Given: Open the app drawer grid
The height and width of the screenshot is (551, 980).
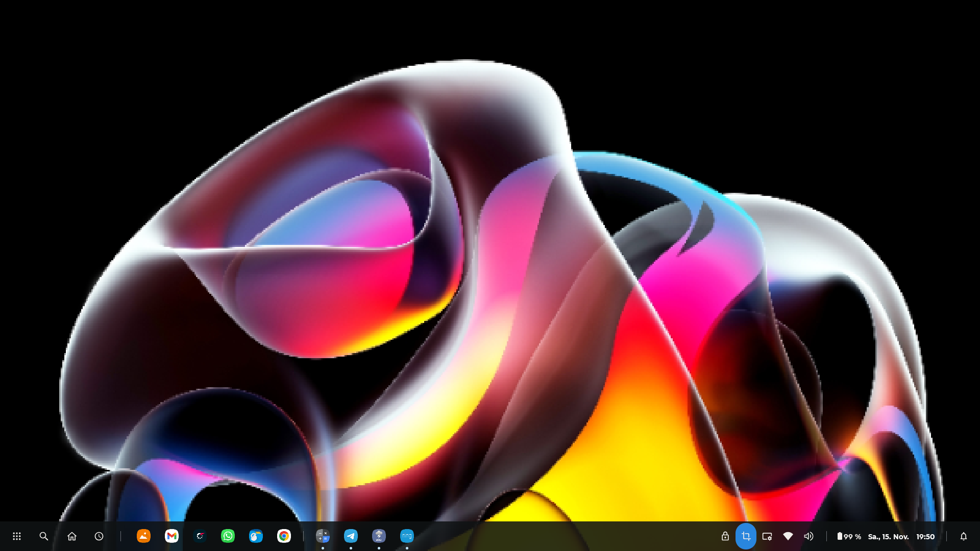Looking at the screenshot, I should 17,536.
